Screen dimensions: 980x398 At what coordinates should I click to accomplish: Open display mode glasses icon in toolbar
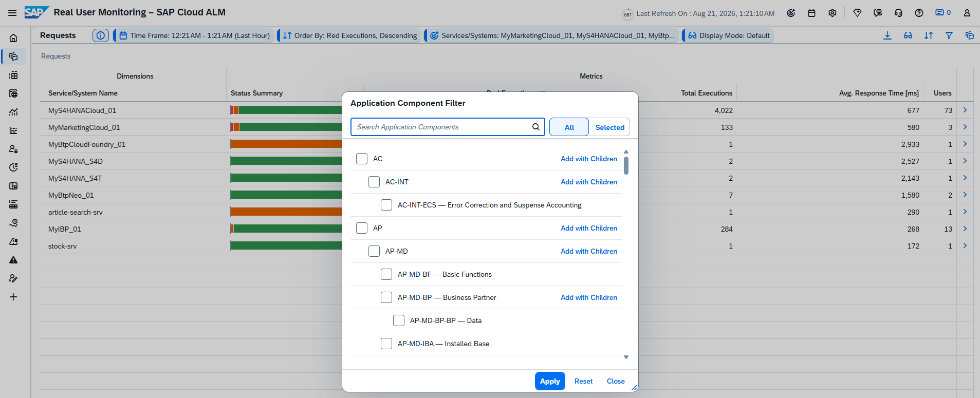(x=908, y=35)
